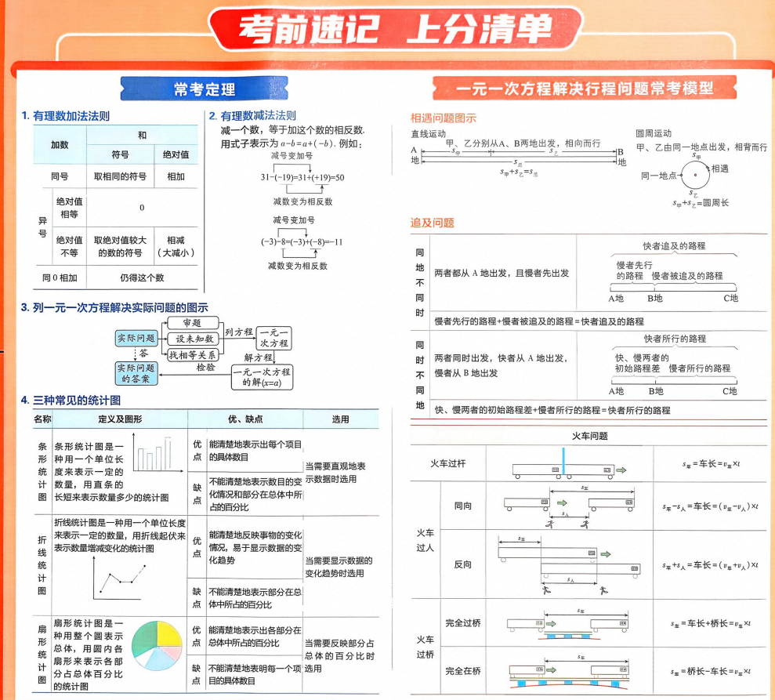The width and height of the screenshot is (775, 700).
Task: Click the yellow sector of pie chart
Action: (x=168, y=634)
